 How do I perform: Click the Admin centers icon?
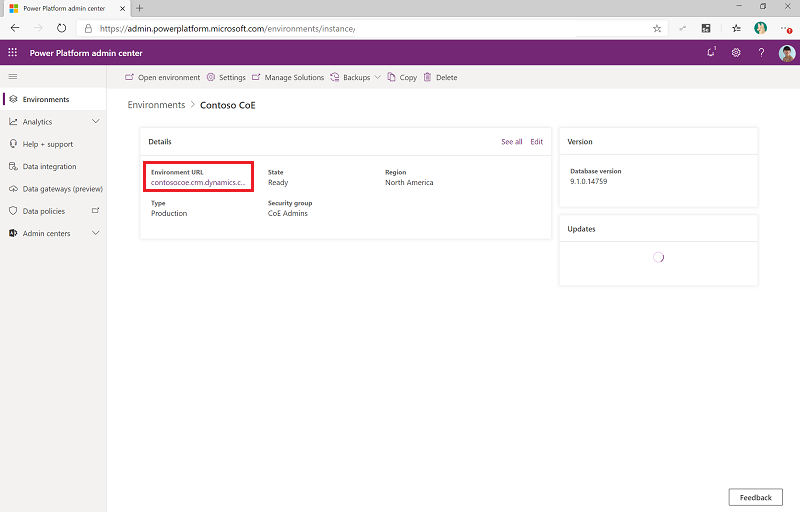click(13, 233)
